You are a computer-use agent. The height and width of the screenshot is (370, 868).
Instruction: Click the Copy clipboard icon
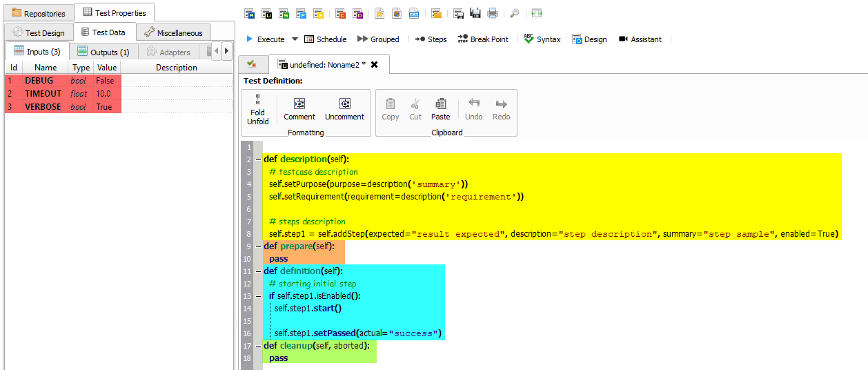coord(391,110)
